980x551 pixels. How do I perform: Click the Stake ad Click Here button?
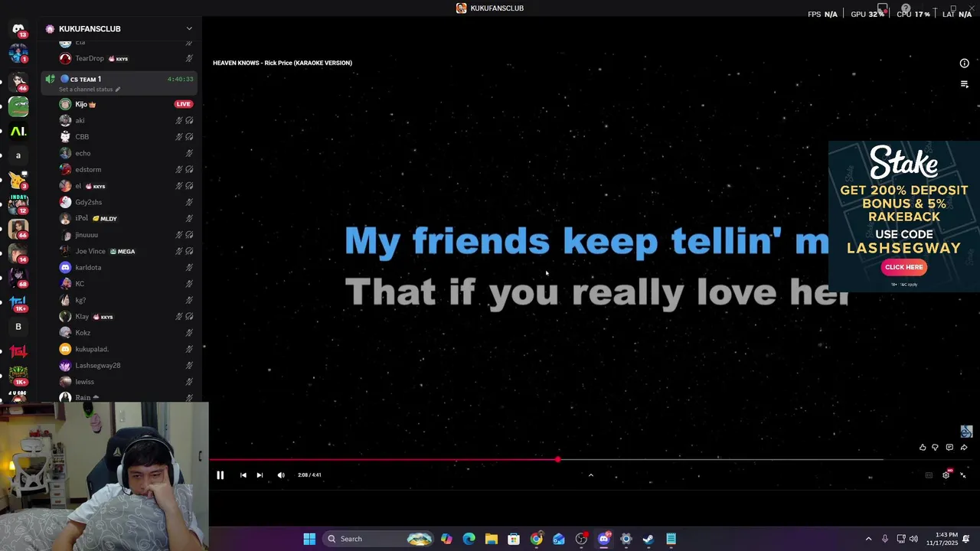(903, 267)
